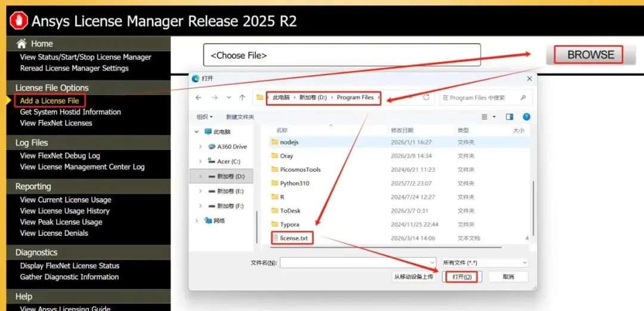Click the BROWSE button
Viewport: 644px width, 311px height.
[x=590, y=55]
